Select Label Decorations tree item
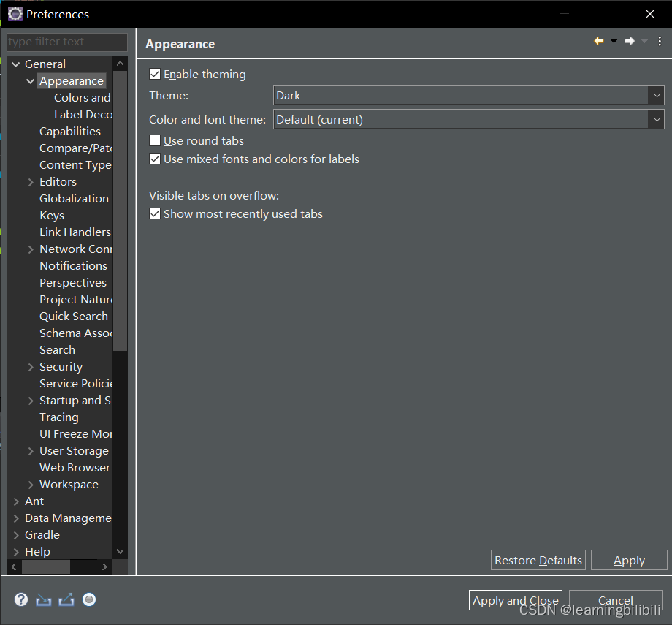The image size is (672, 625). pos(83,115)
